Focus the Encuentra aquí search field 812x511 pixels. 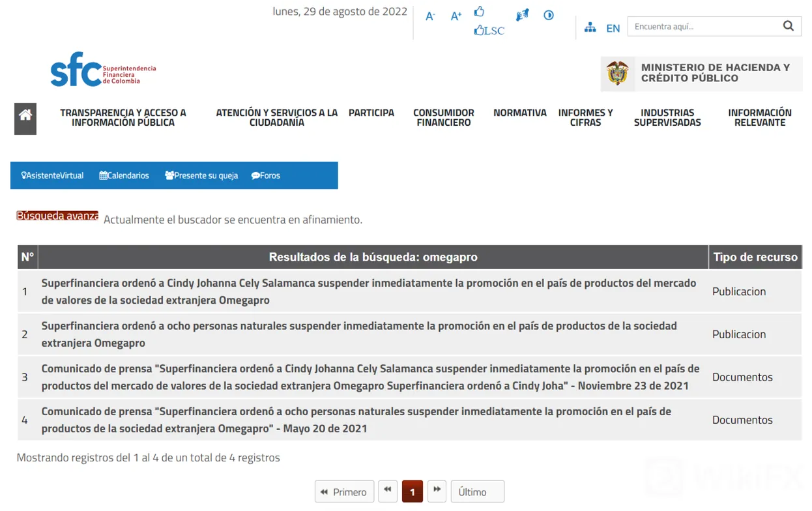tap(704, 27)
